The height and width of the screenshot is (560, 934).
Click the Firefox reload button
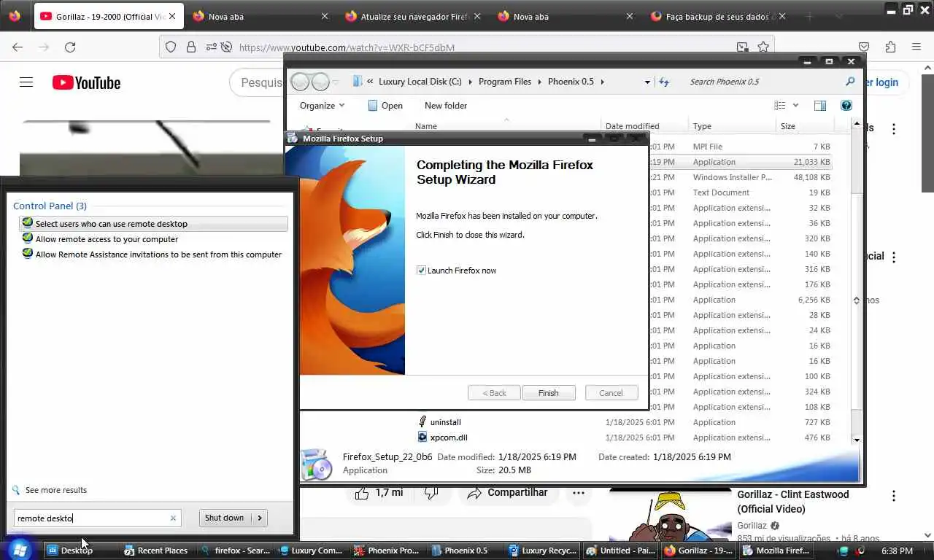click(70, 47)
